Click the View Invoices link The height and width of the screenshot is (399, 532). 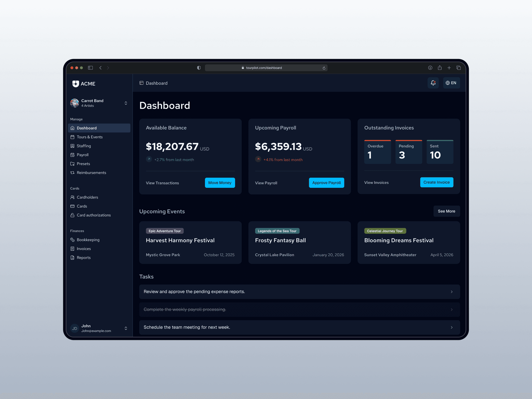[x=376, y=183]
